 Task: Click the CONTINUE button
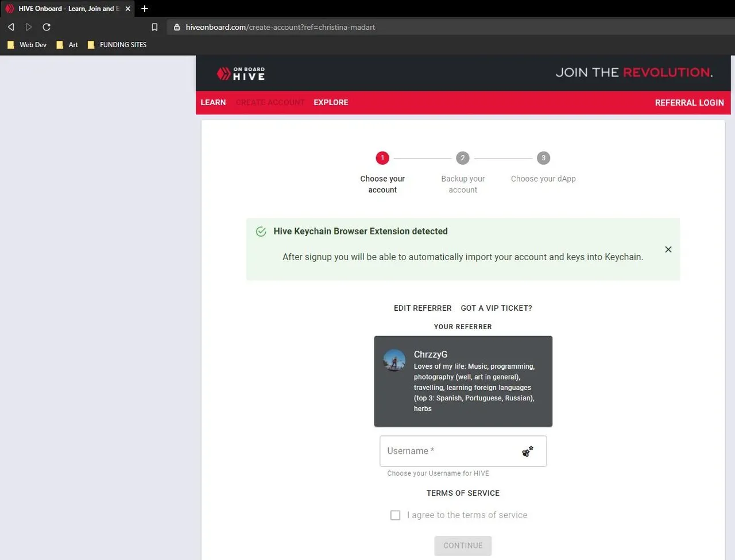click(x=463, y=546)
